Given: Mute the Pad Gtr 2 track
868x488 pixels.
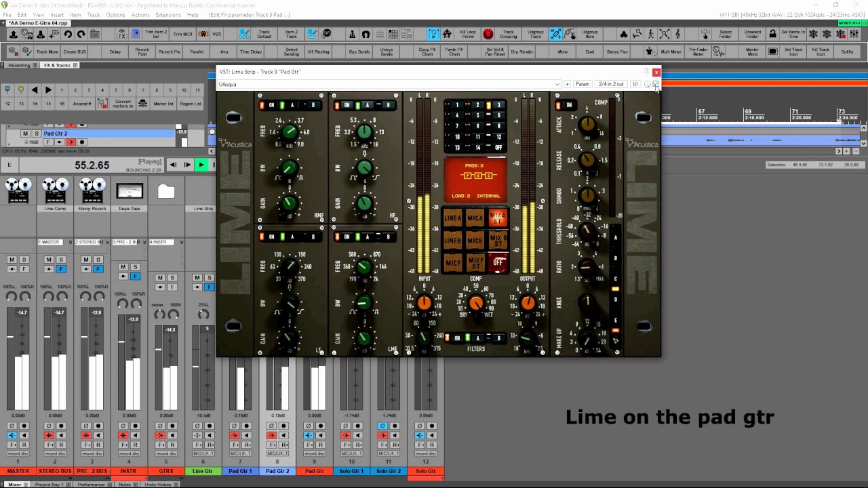Looking at the screenshot, I should tap(26, 134).
